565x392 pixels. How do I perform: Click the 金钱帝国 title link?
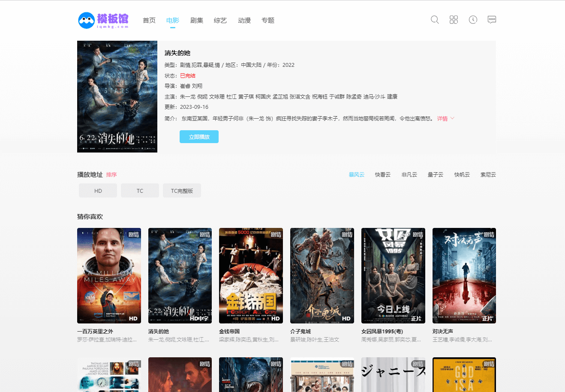coord(229,332)
